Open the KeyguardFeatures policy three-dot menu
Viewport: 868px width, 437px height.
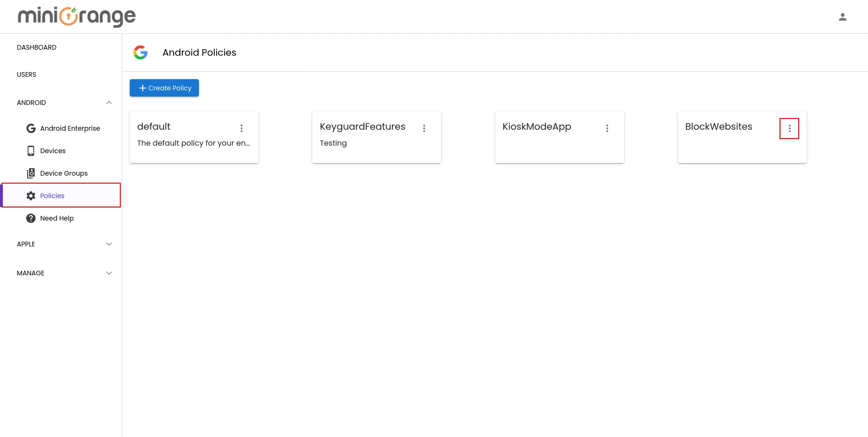[x=424, y=128]
